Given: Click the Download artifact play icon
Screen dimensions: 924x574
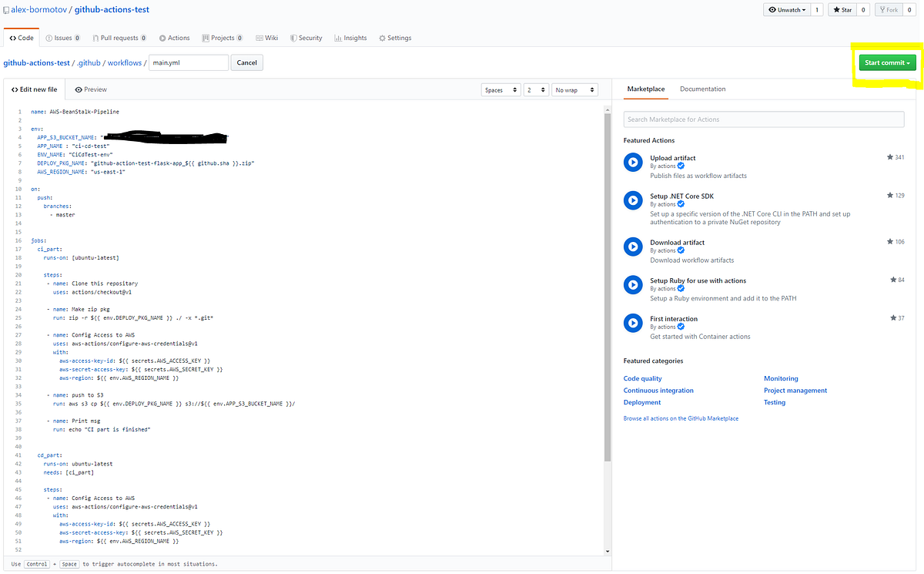Looking at the screenshot, I should (x=633, y=247).
